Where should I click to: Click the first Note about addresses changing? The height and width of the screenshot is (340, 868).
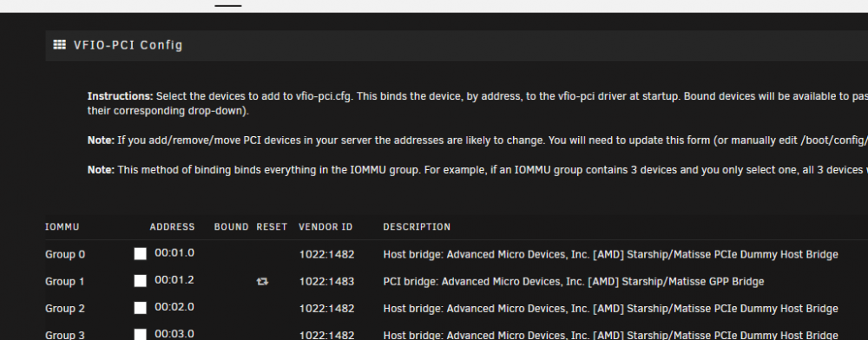click(477, 141)
